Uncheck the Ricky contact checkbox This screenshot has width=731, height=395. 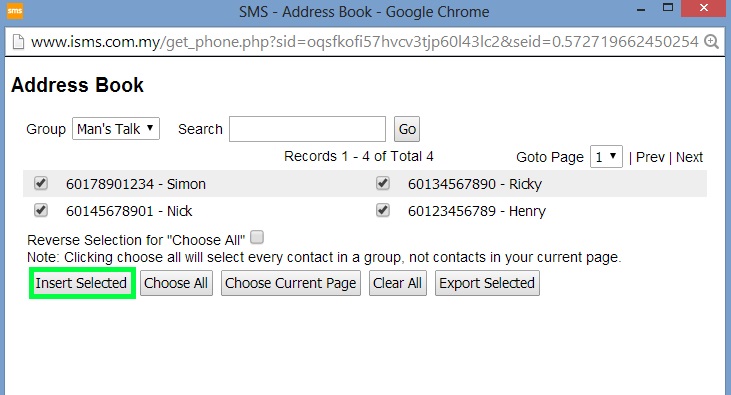pyautogui.click(x=383, y=183)
